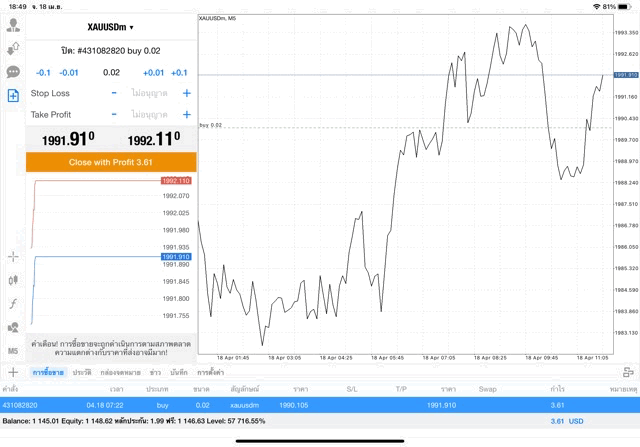The height and width of the screenshot is (447, 640).
Task: Change the M5 timeframe in sidebar
Action: [13, 351]
